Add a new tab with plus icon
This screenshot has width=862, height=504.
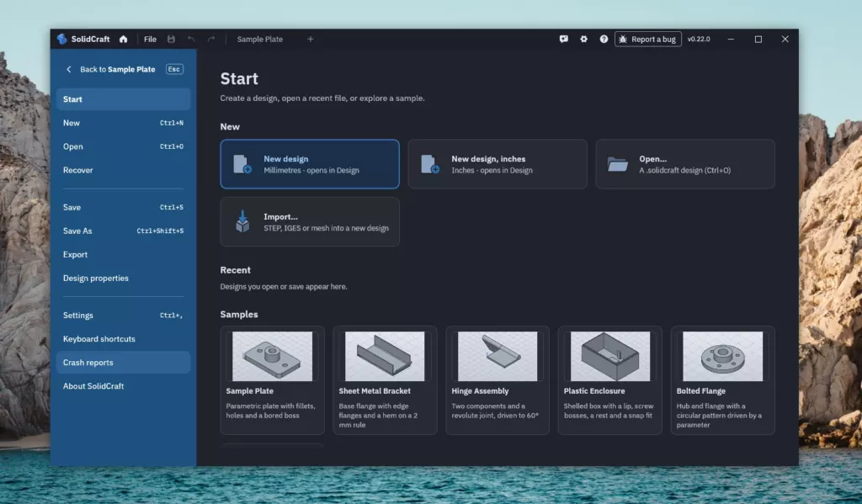tap(311, 39)
